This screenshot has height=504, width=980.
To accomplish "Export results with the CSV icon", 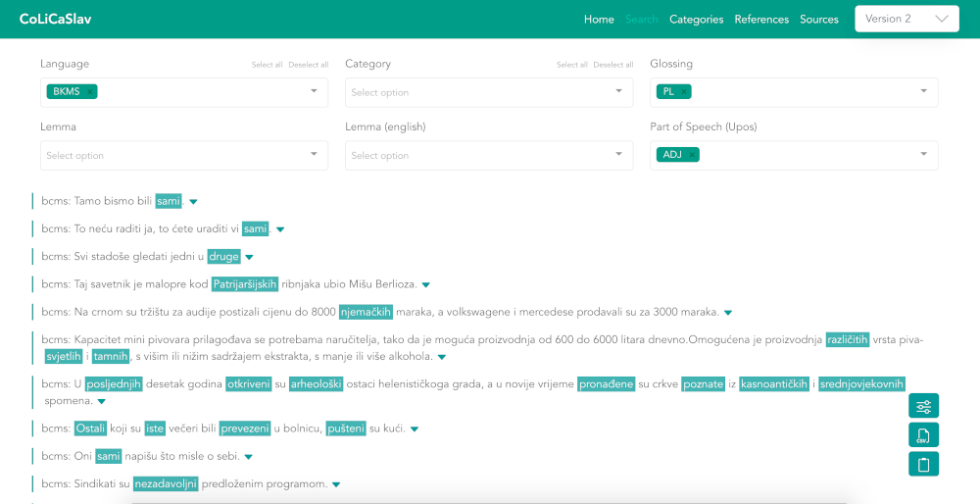I will (923, 435).
